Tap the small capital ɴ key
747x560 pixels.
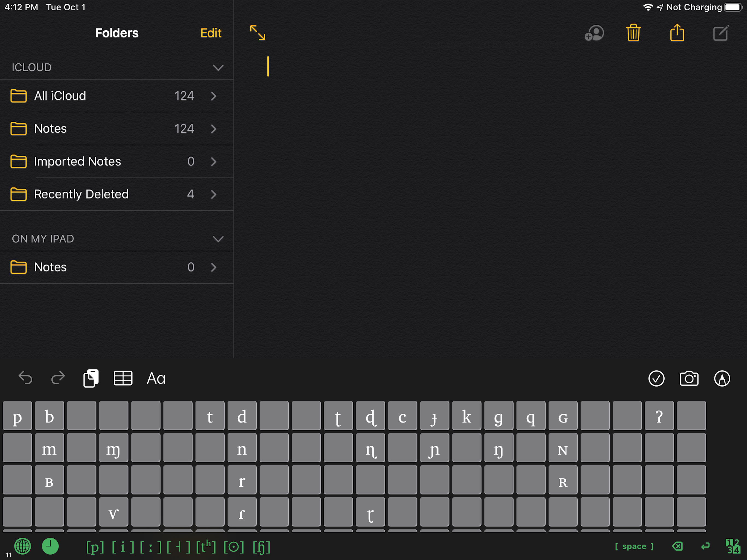(563, 448)
